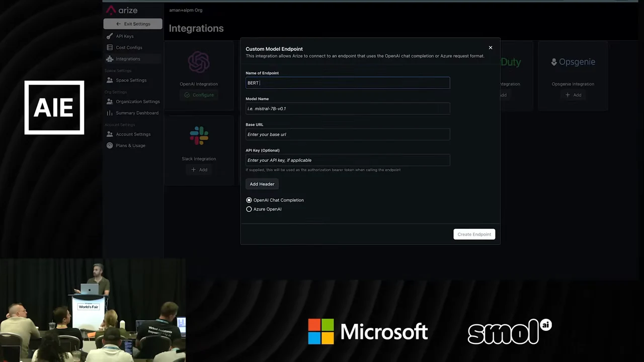This screenshot has height=362, width=644.
Task: Click the back arrow in Exit Settings
Action: pos(118,24)
